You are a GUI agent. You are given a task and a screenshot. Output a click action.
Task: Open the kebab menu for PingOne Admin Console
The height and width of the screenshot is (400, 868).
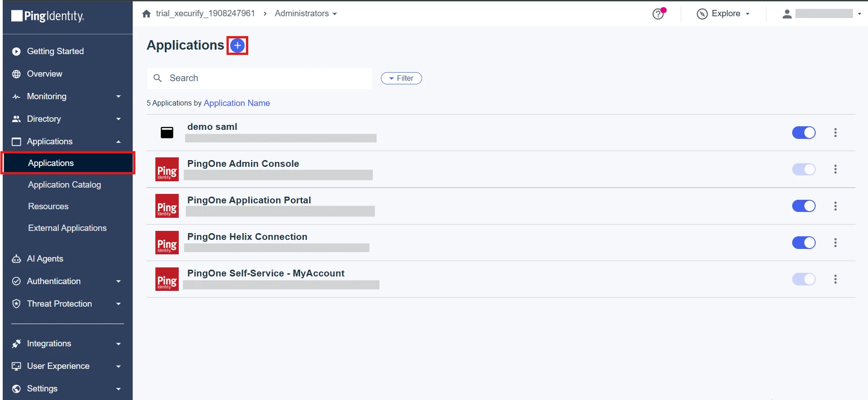835,169
